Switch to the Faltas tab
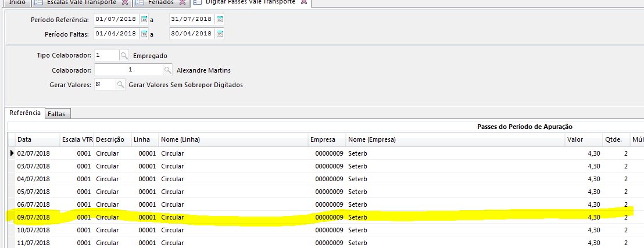Viewport: 644px width, 248px height. click(58, 114)
